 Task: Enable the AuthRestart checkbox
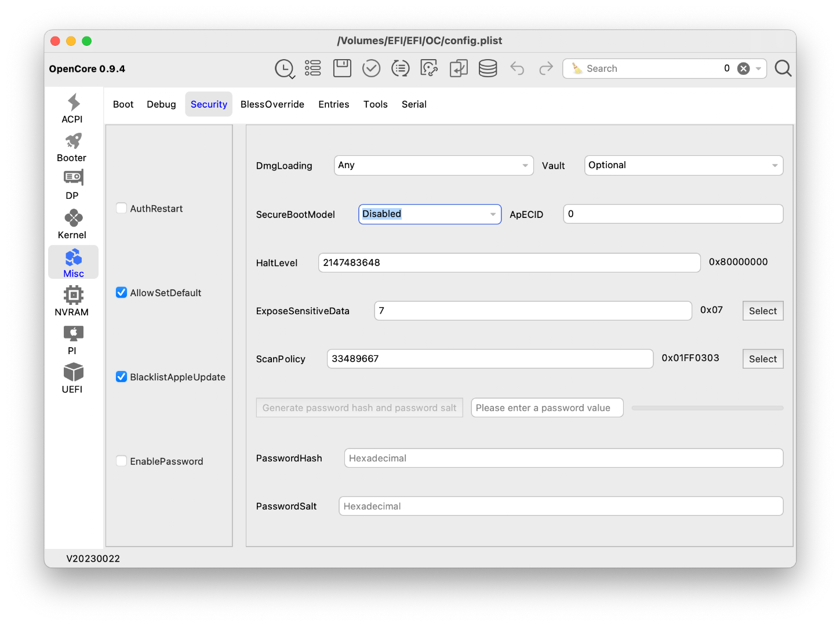121,208
